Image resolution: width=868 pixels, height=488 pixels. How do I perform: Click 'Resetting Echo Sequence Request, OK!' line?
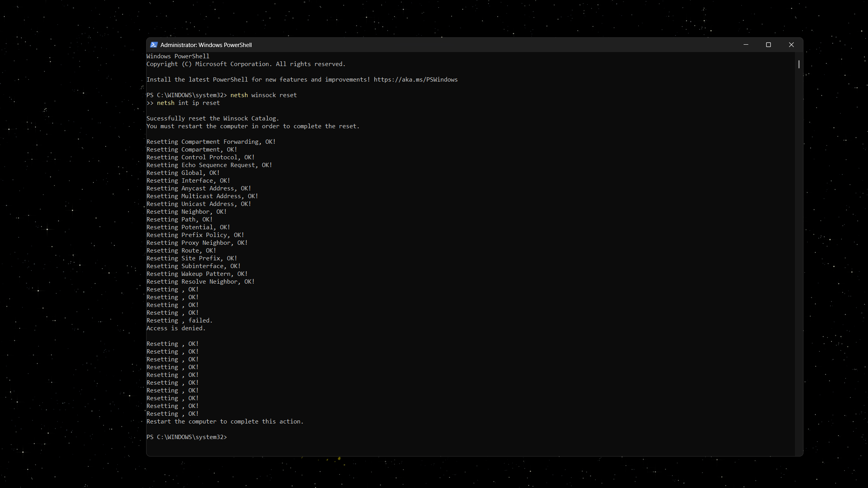209,165
